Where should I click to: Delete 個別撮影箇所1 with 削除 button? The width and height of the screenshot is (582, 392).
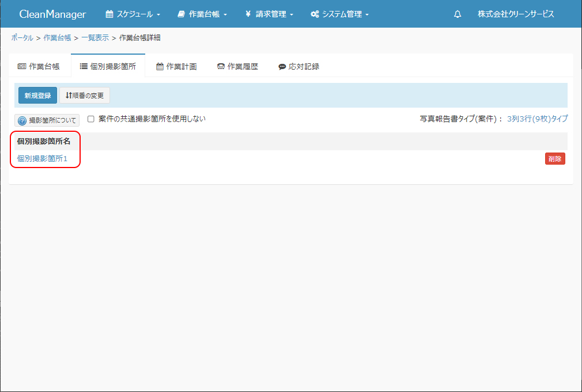click(555, 159)
